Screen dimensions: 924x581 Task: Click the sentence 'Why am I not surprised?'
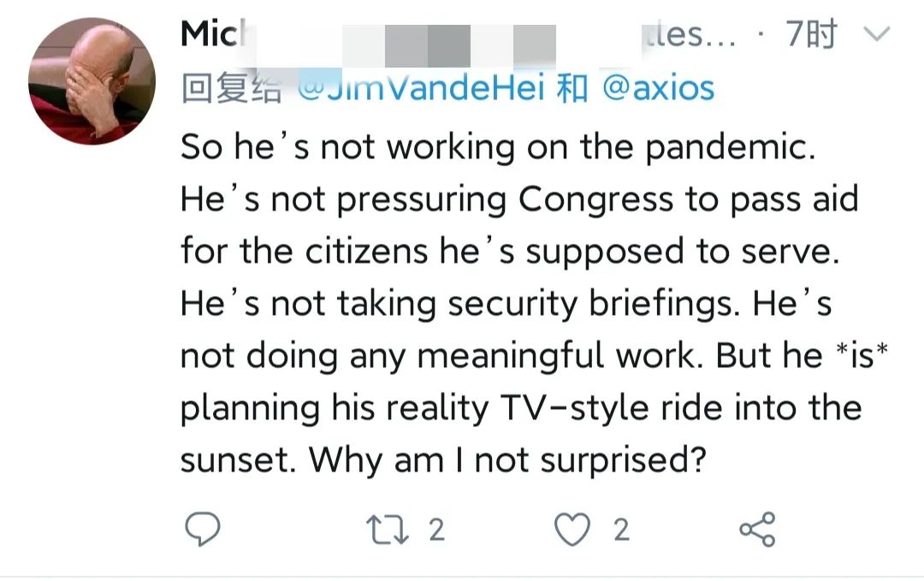point(507,459)
